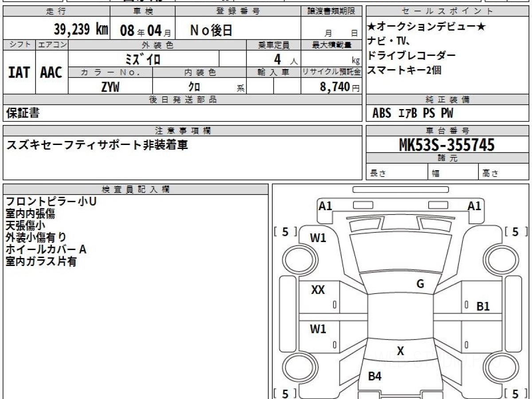Viewport: 532px width, 399px height.
Task: Click the 車検 column header
Action: pos(143,12)
